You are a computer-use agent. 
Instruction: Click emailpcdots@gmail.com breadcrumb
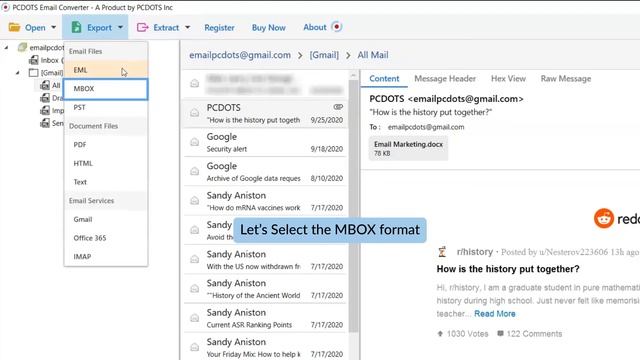240,55
